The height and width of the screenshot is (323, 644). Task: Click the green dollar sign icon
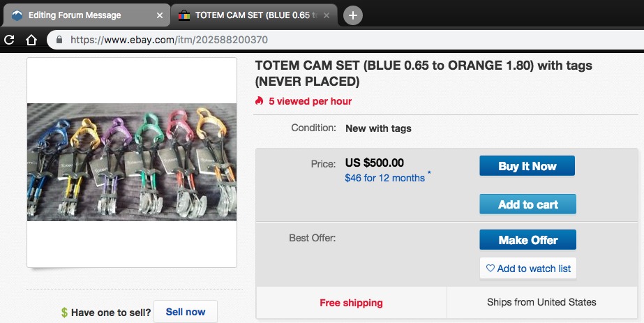tap(64, 312)
